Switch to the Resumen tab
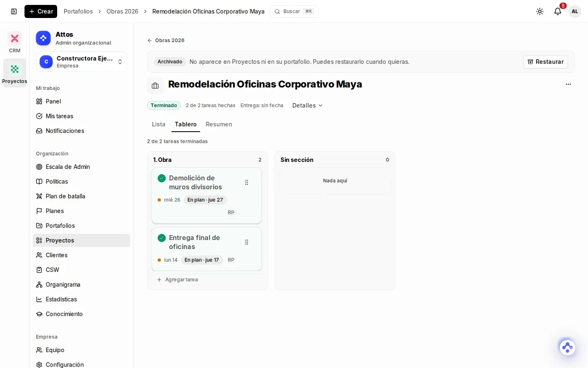This screenshot has height=368, width=588. [x=219, y=124]
